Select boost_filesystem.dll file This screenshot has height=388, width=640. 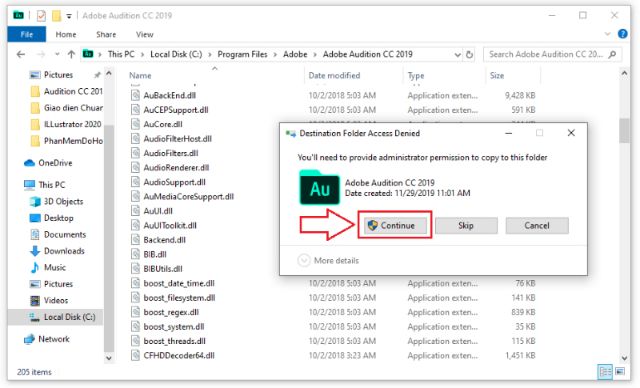pos(179,297)
